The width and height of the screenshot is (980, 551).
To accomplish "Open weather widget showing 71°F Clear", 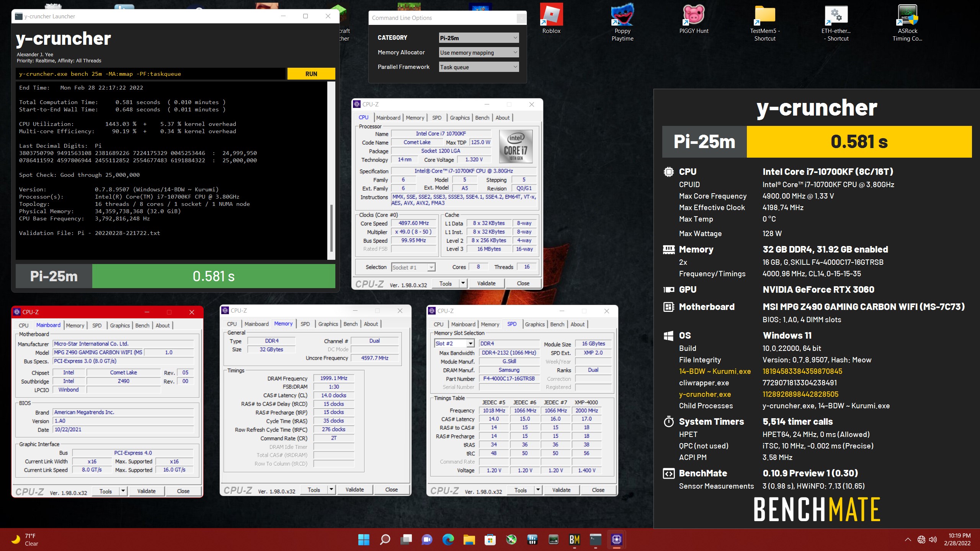I will [x=25, y=540].
